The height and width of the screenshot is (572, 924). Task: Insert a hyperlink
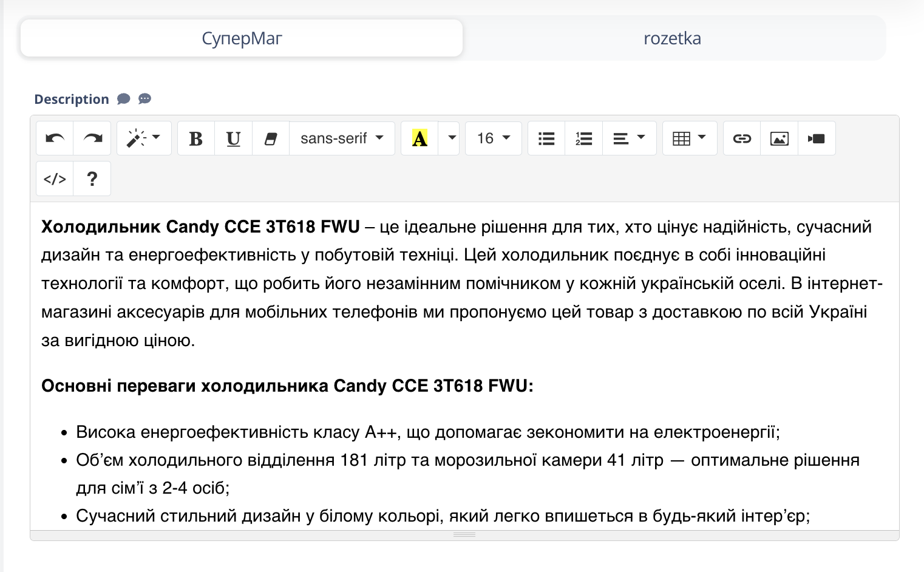coord(741,138)
